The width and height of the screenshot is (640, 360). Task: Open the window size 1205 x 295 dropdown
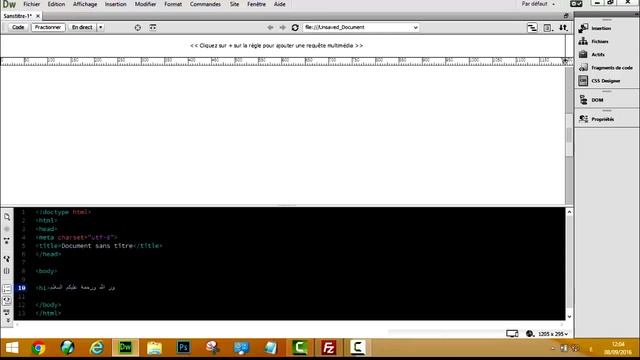click(x=553, y=334)
